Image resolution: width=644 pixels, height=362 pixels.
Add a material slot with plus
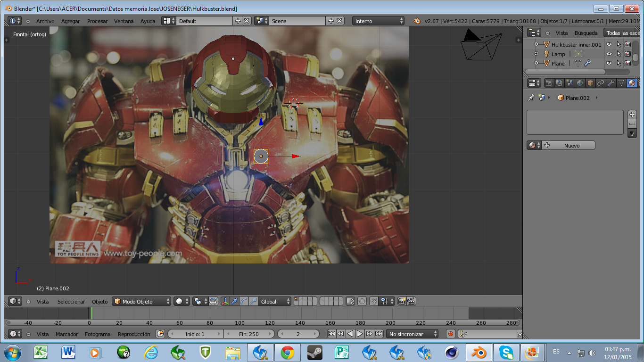[632, 114]
